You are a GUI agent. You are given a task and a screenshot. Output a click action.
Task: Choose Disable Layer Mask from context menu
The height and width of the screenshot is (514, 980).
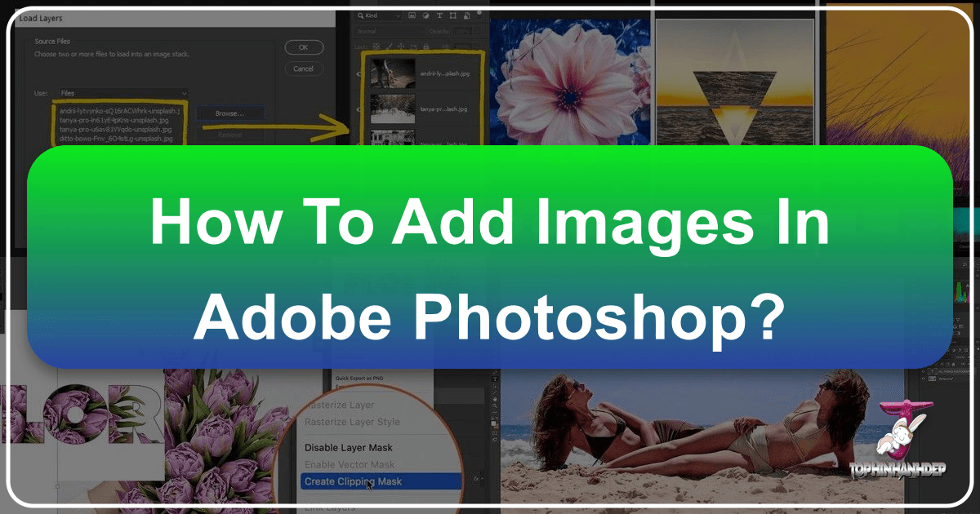pos(348,447)
